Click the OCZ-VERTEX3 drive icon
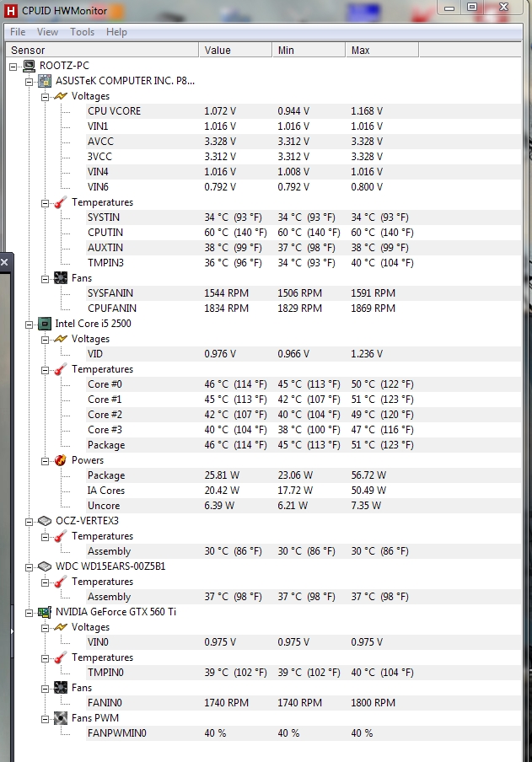This screenshot has height=762, width=532. click(45, 521)
